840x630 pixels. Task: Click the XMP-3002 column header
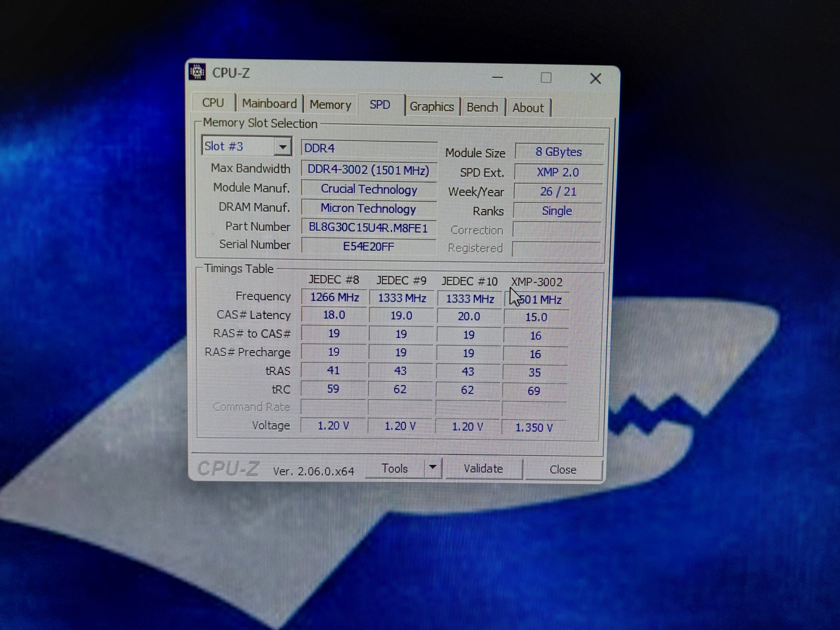[x=537, y=282]
